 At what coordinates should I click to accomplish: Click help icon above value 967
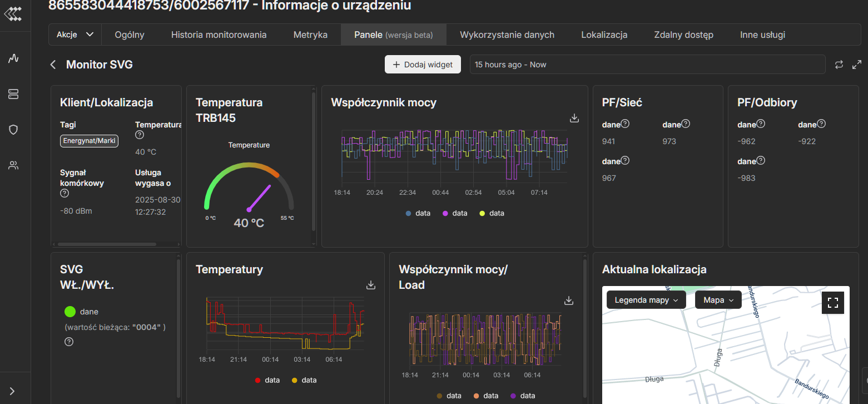(x=625, y=161)
